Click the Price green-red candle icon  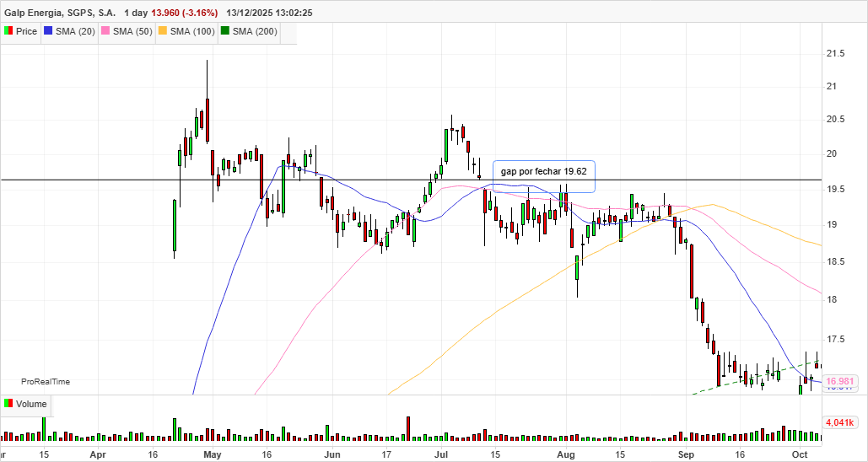click(8, 31)
